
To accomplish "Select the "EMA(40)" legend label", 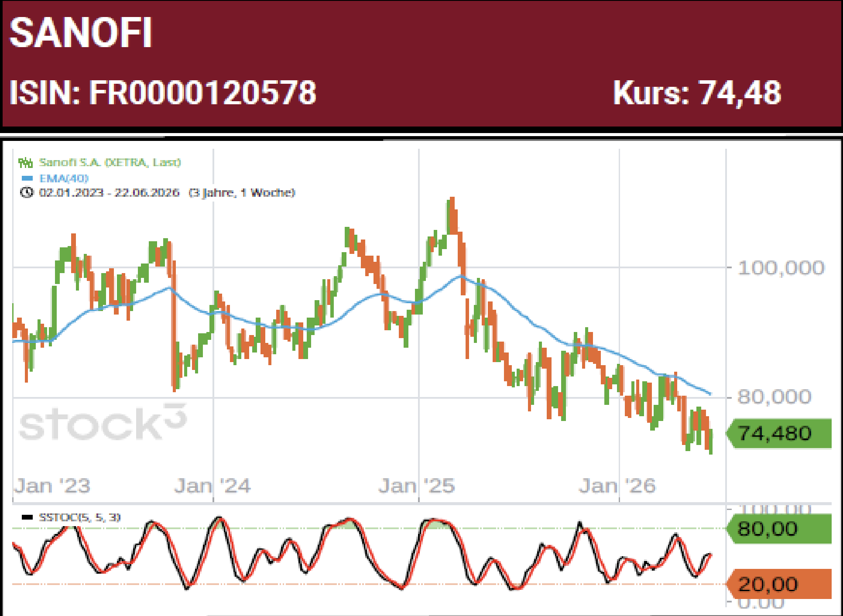I will coord(64,178).
